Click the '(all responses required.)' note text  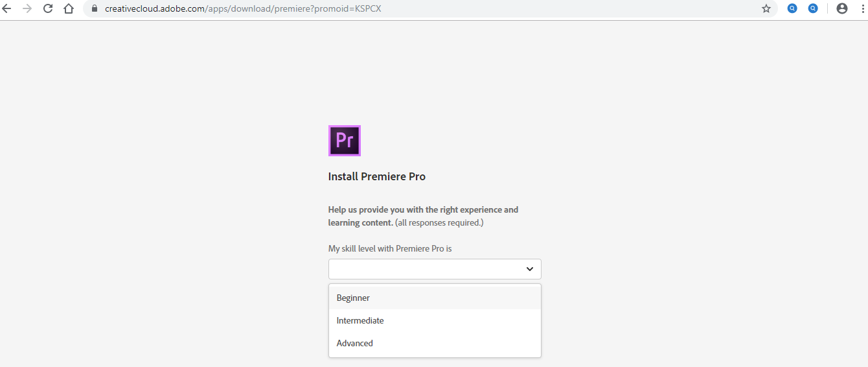click(439, 222)
